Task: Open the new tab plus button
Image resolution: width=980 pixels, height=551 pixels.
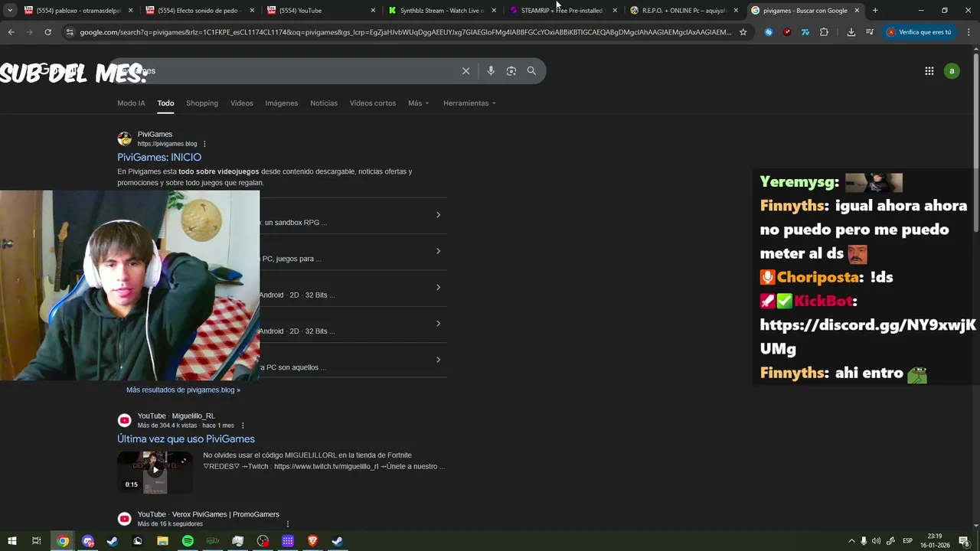Action: pos(875,11)
